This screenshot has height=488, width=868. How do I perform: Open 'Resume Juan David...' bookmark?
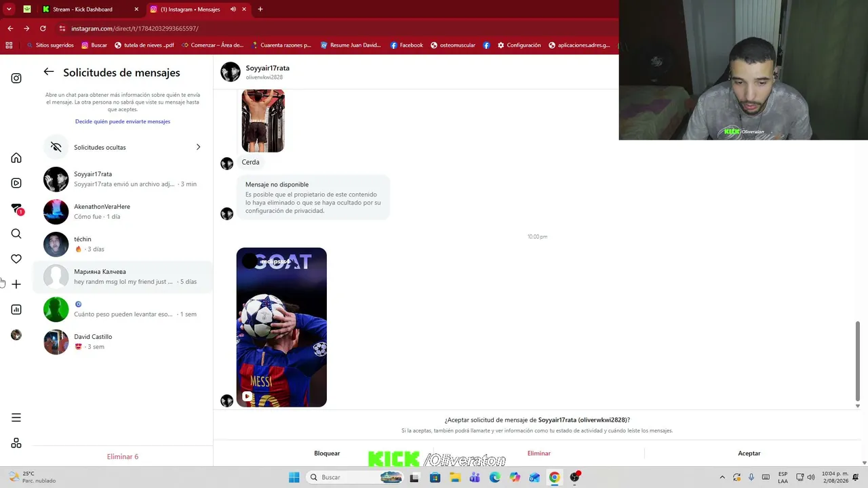pyautogui.click(x=351, y=45)
